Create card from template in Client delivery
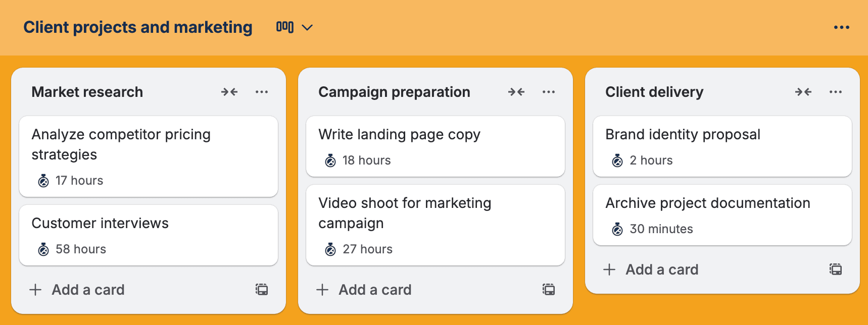The width and height of the screenshot is (868, 325). tap(836, 269)
